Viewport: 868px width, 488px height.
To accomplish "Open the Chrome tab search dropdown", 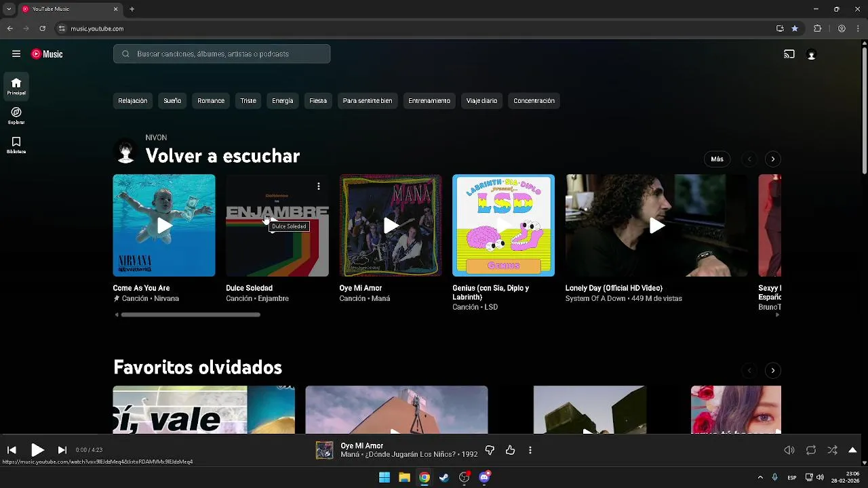I will click(9, 9).
